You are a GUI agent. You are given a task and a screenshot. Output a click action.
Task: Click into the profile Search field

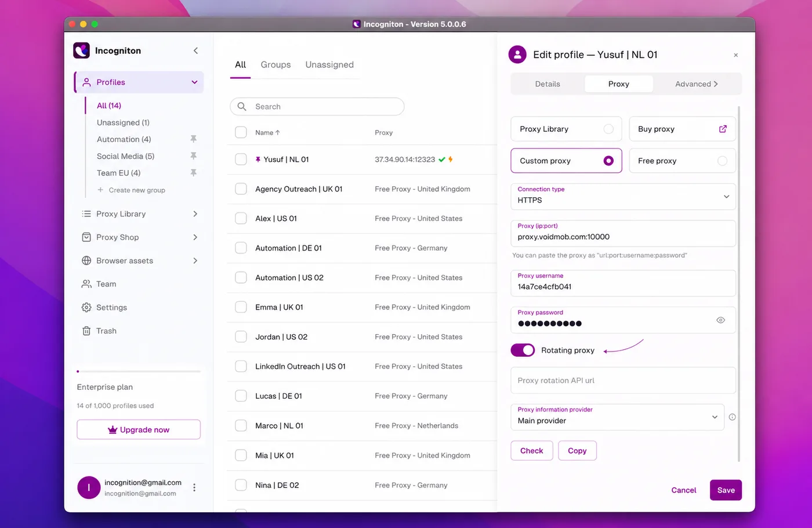pyautogui.click(x=317, y=107)
